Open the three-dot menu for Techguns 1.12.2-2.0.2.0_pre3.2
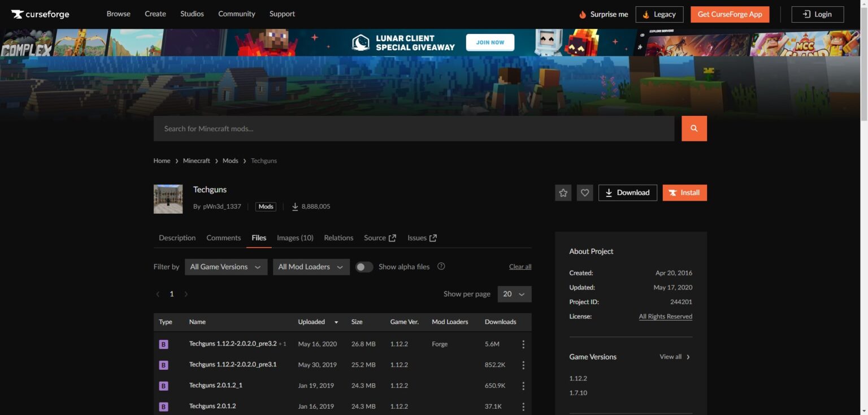The image size is (868, 415). [x=523, y=344]
